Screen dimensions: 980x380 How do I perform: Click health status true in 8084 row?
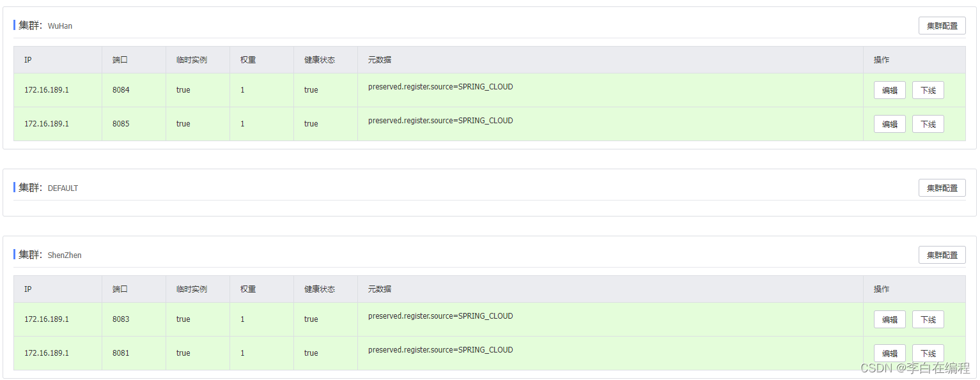click(311, 90)
